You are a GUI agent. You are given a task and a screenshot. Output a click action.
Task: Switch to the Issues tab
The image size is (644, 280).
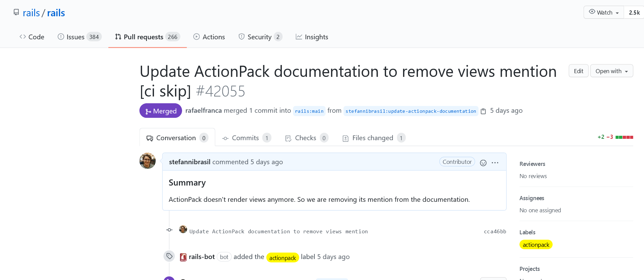(80, 37)
